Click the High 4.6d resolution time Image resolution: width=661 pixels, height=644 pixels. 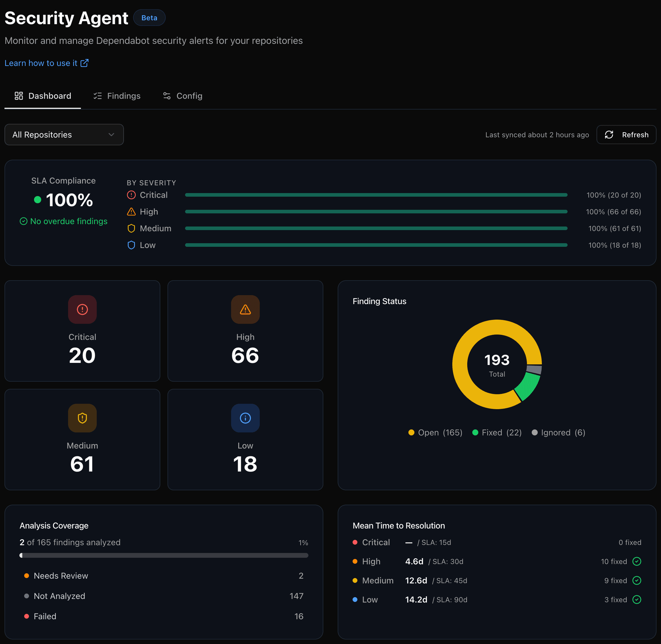tap(414, 561)
